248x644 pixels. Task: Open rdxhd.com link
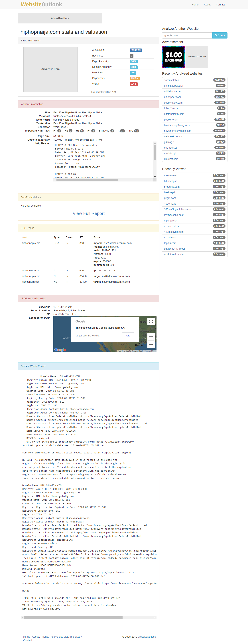click(170, 237)
